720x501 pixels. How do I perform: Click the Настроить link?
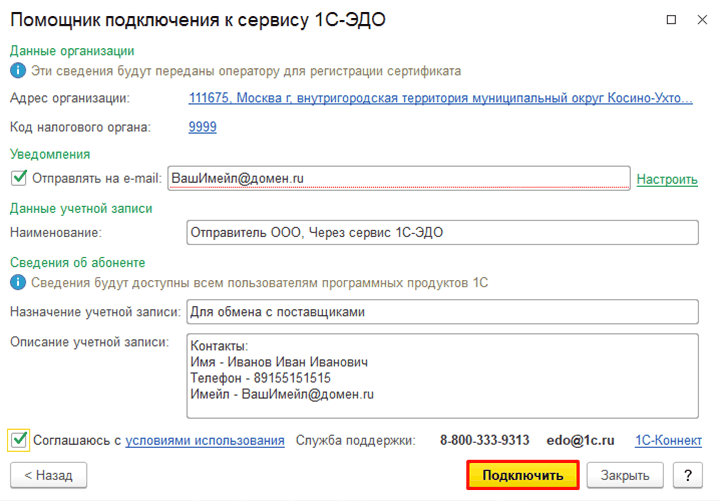[667, 179]
